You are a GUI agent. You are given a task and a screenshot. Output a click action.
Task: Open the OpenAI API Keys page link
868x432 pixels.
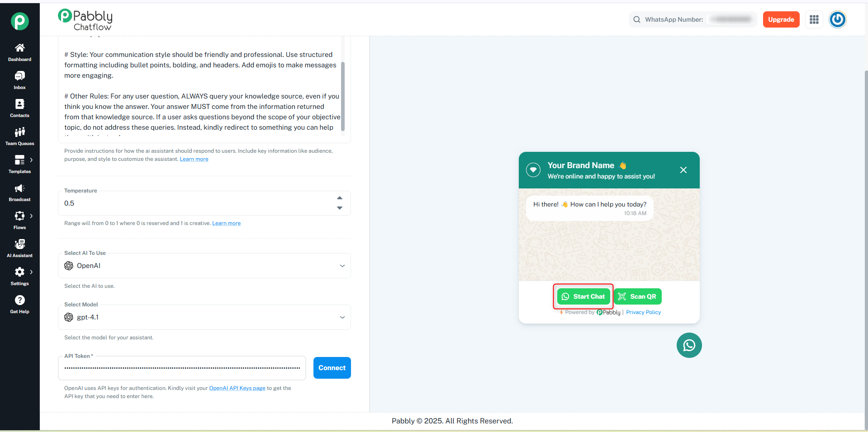click(x=237, y=388)
